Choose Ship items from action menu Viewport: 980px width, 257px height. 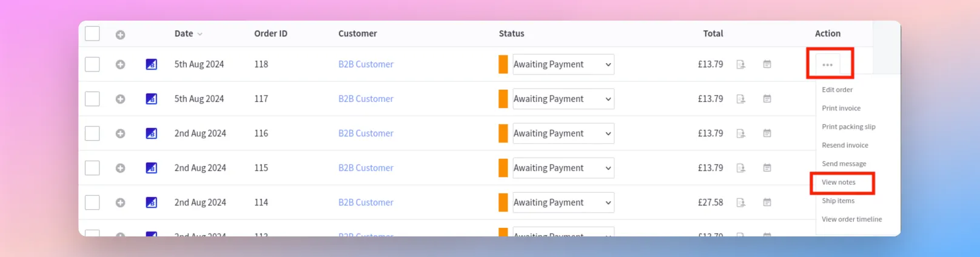click(x=838, y=201)
